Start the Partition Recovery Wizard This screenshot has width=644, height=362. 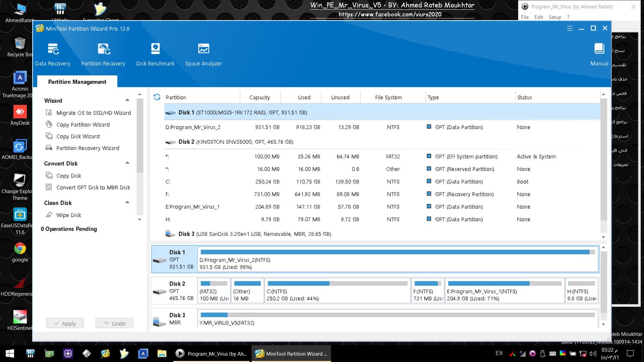click(x=83, y=148)
